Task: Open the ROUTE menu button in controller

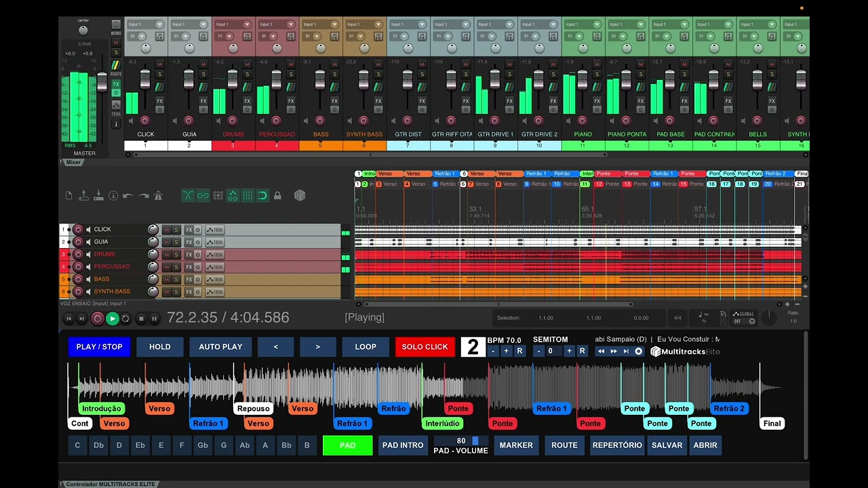Action: [564, 445]
